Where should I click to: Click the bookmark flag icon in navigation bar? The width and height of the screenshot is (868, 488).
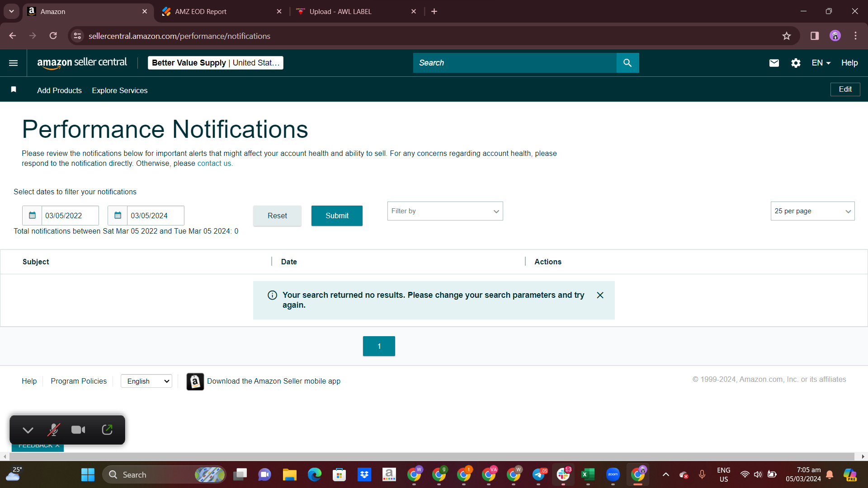click(14, 89)
